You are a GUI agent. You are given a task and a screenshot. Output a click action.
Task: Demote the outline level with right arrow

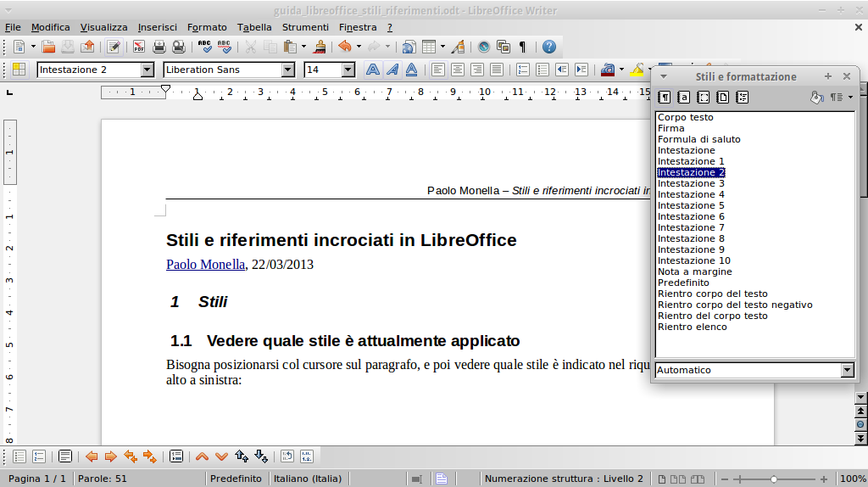click(111, 456)
